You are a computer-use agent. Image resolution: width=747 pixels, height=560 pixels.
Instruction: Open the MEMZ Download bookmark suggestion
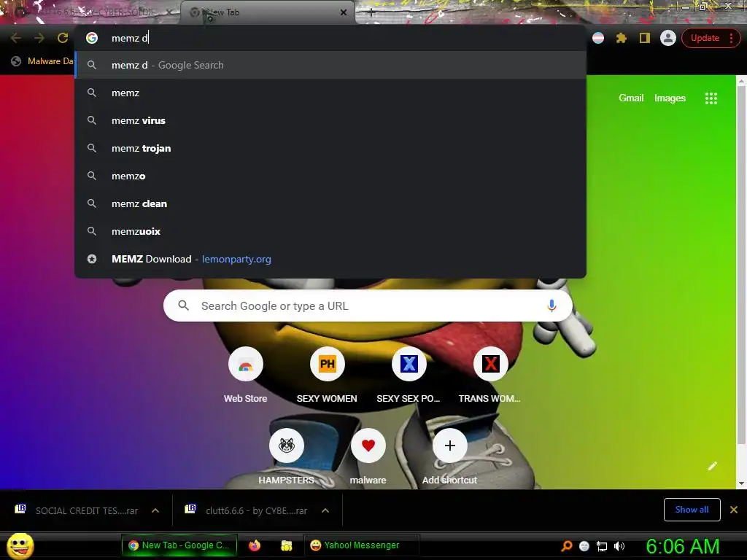click(x=330, y=259)
